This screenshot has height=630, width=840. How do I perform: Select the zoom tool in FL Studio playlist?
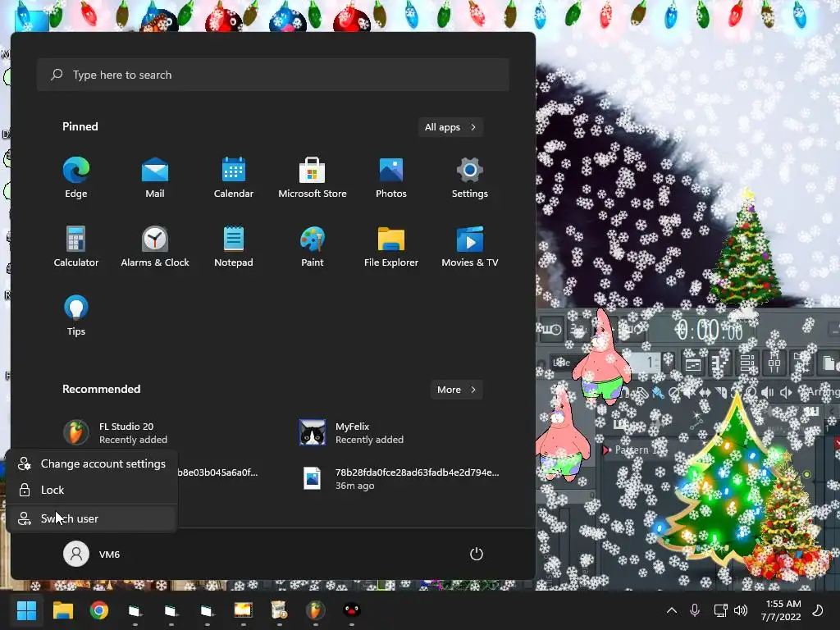click(x=751, y=393)
